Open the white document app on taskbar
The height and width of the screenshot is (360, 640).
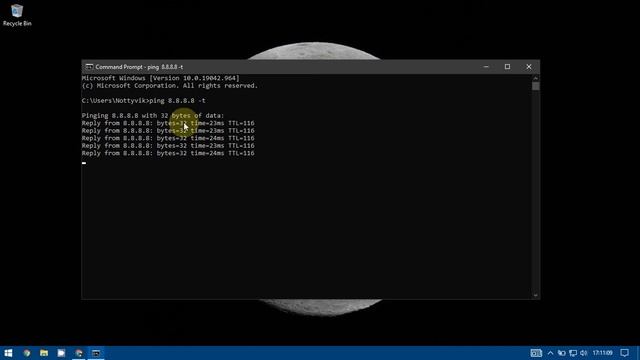tap(61, 353)
